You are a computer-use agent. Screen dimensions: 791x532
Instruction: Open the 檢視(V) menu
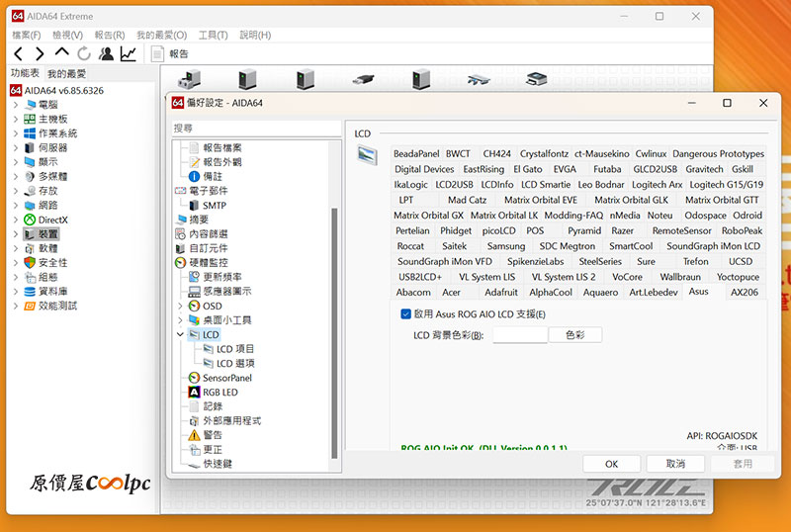coord(67,35)
